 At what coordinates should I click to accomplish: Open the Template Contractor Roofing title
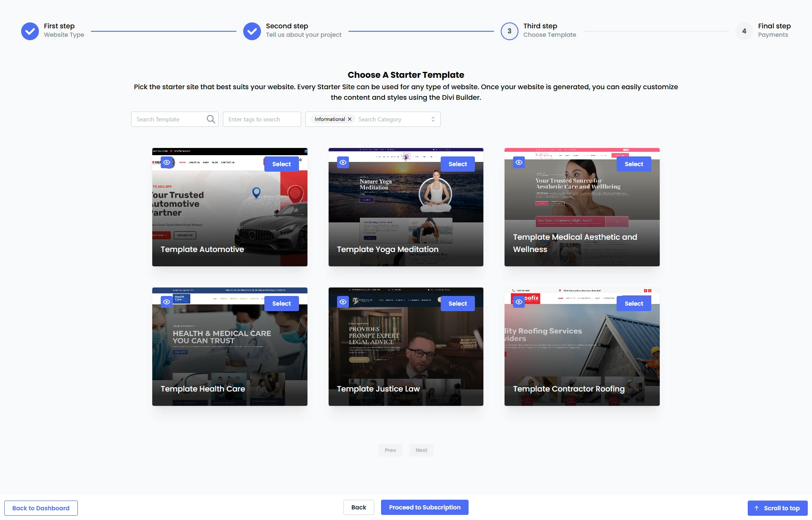[x=569, y=389]
